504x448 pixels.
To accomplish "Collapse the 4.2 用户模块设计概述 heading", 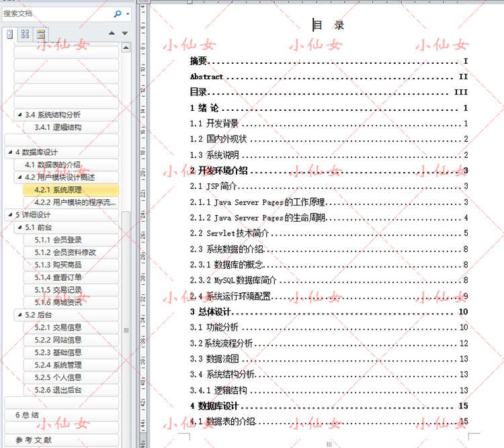I will [19, 177].
